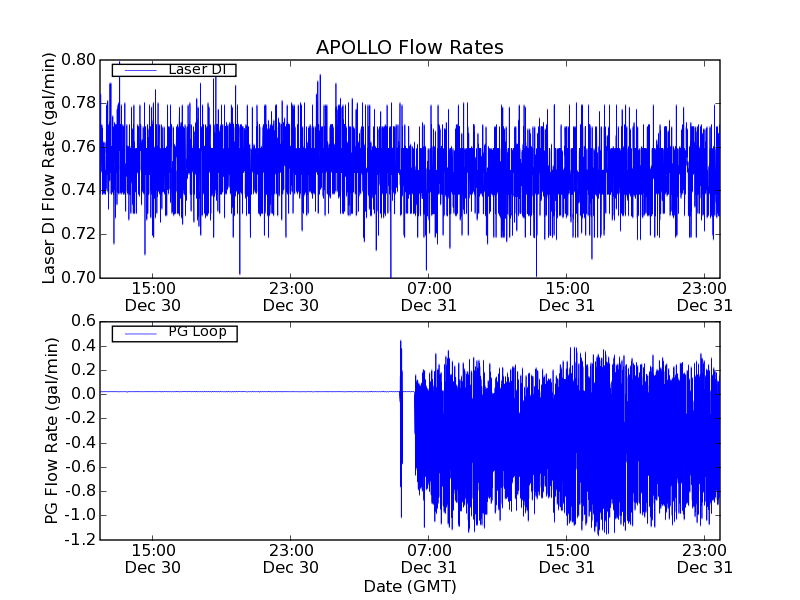800x600 pixels.
Task: Click the 0.0 tick label on bottom chart
Action: click(x=83, y=394)
